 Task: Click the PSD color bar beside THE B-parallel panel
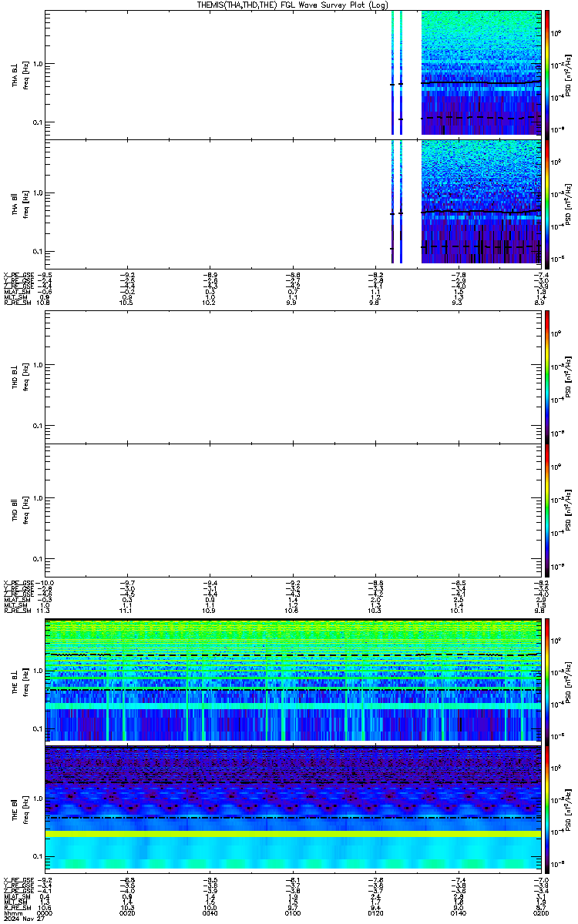pos(547,808)
